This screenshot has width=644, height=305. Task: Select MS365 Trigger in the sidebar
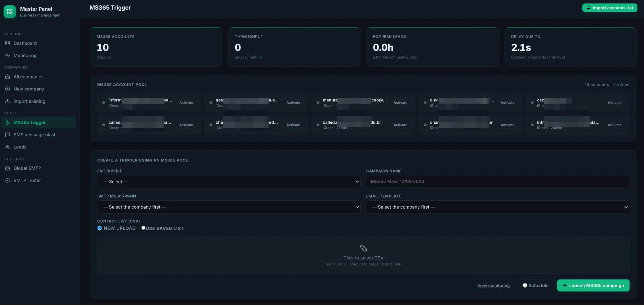pyautogui.click(x=38, y=123)
